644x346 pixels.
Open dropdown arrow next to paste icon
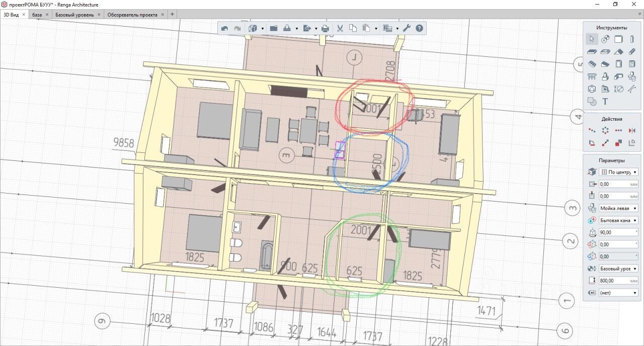[x=376, y=29]
